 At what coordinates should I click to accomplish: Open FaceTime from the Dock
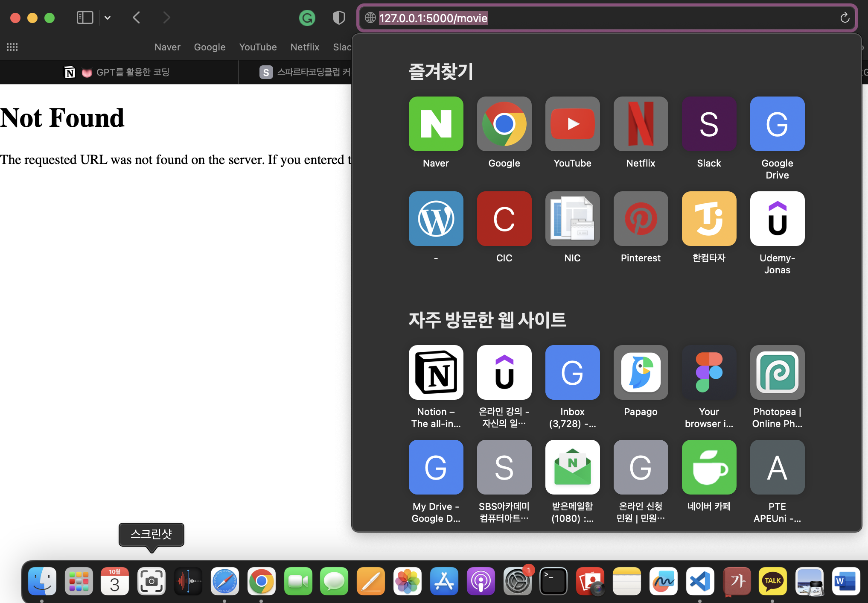pos(298,581)
